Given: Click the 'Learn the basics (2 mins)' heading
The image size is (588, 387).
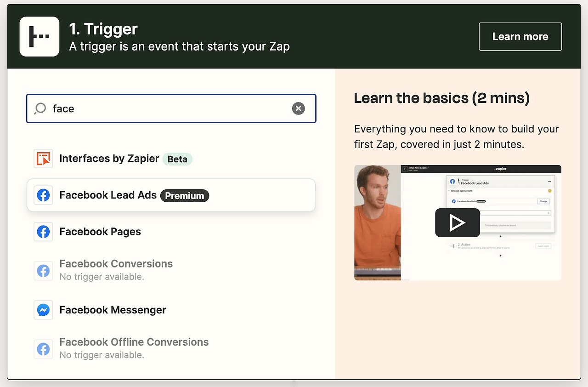Looking at the screenshot, I should point(442,98).
